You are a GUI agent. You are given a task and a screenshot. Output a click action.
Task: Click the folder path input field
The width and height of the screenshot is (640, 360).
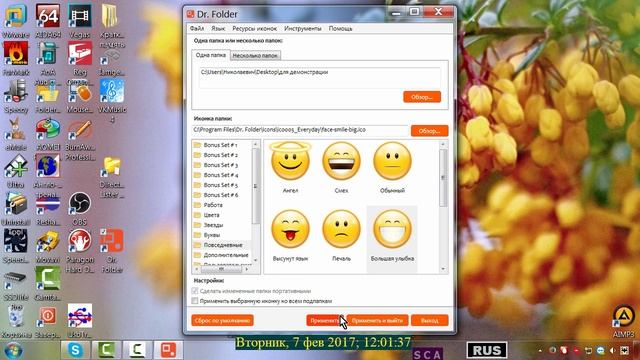pyautogui.click(x=320, y=77)
